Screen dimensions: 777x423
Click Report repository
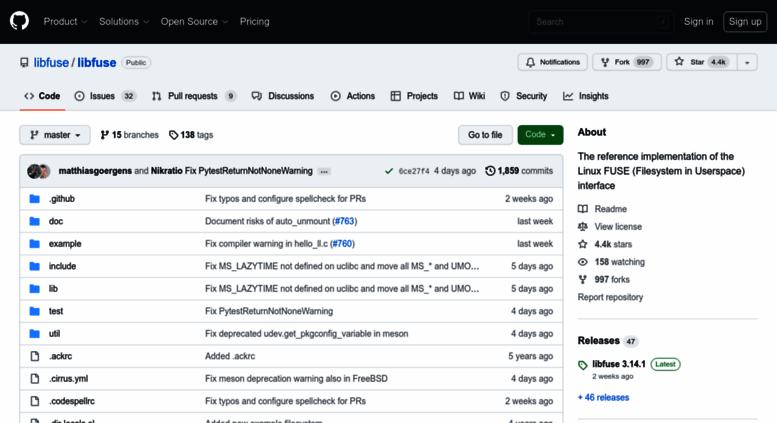tap(610, 297)
